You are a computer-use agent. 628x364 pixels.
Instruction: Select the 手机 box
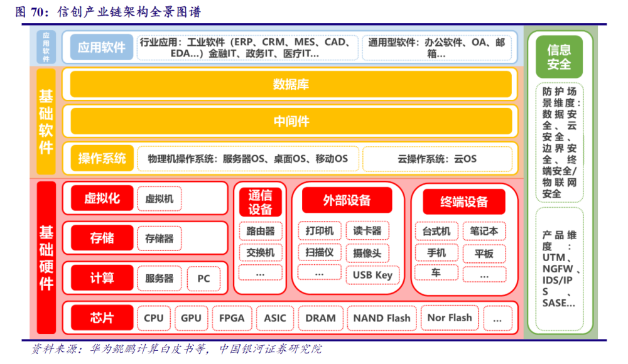click(x=436, y=253)
